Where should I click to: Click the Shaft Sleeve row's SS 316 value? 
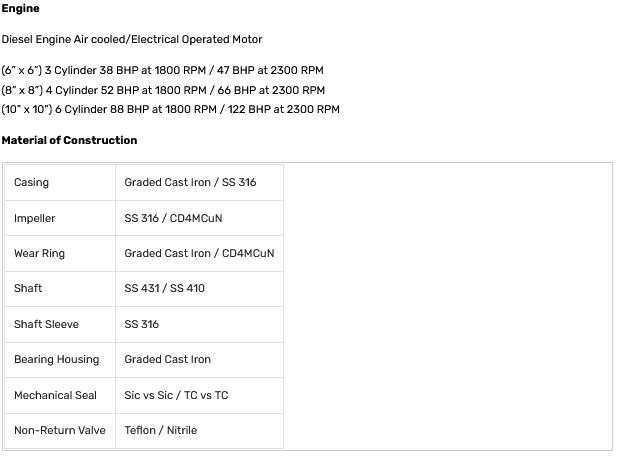[x=141, y=325]
